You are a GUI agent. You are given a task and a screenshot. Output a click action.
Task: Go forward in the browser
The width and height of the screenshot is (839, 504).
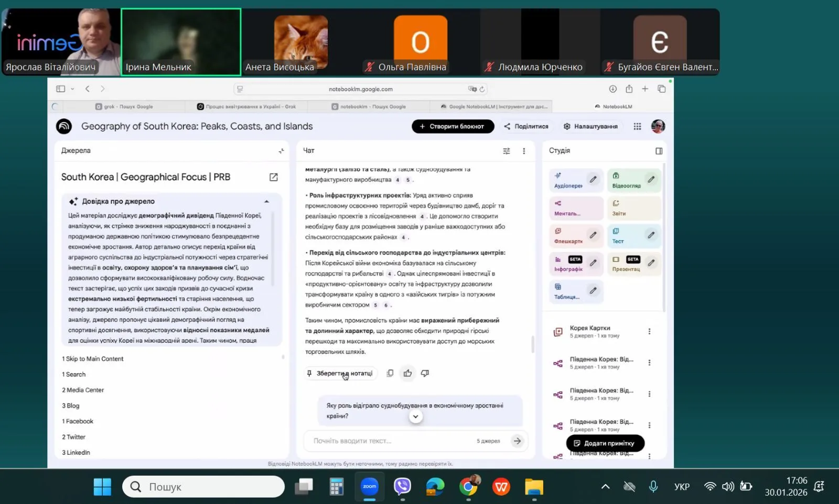(103, 89)
